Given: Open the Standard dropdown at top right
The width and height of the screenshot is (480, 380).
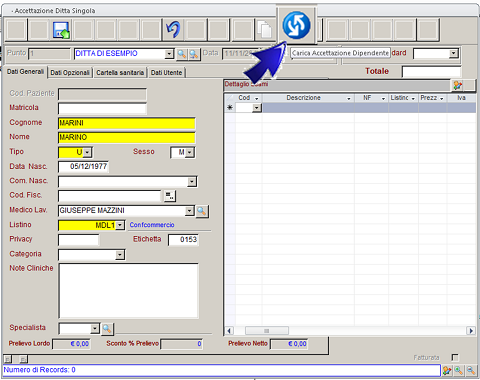Looking at the screenshot, I should (x=453, y=53).
